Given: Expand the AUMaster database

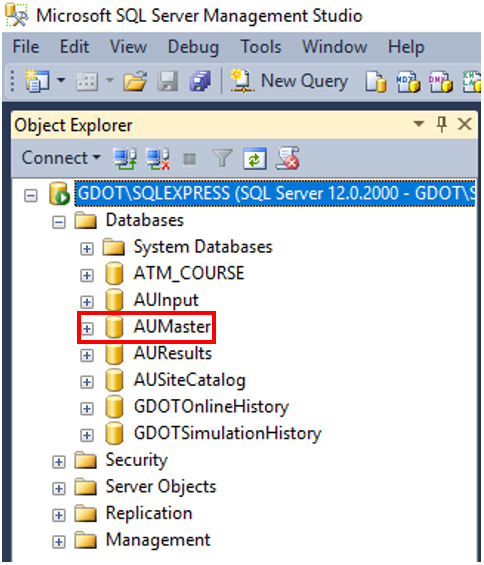Looking at the screenshot, I should point(87,328).
